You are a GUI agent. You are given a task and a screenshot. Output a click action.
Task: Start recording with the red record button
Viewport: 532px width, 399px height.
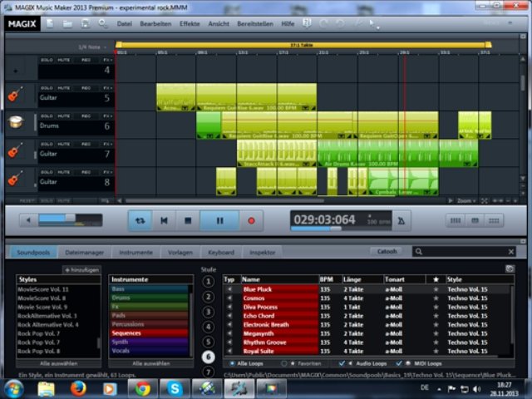(x=250, y=220)
